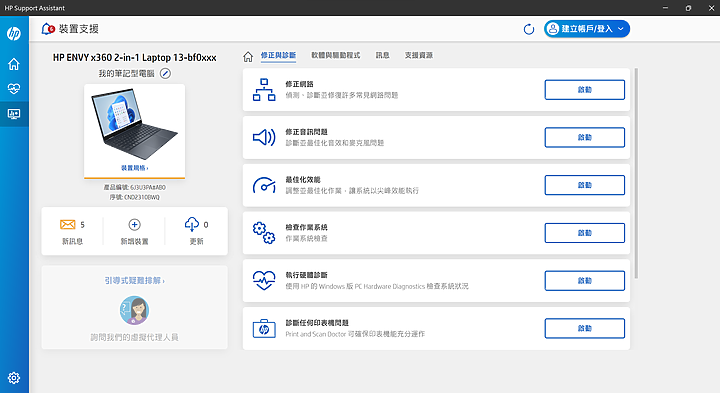Viewport: 720px width, 393px height.
Task: Click the refresh icon in header
Action: click(x=529, y=29)
